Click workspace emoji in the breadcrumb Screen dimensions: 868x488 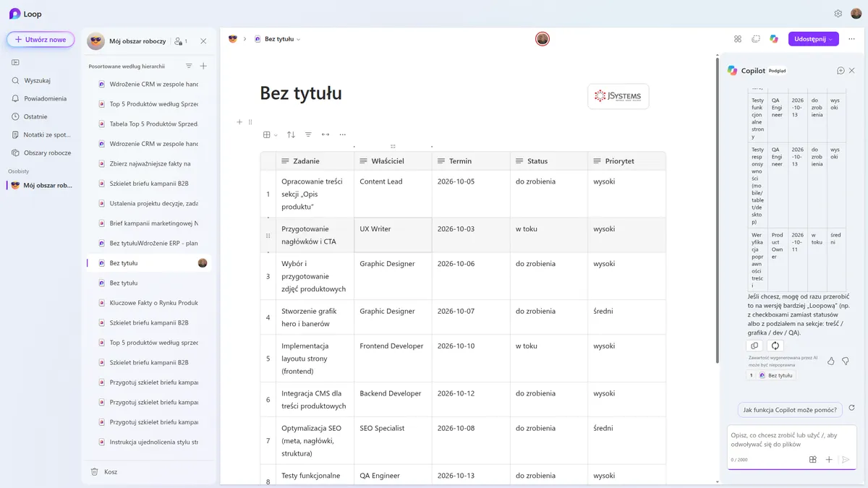pos(233,39)
